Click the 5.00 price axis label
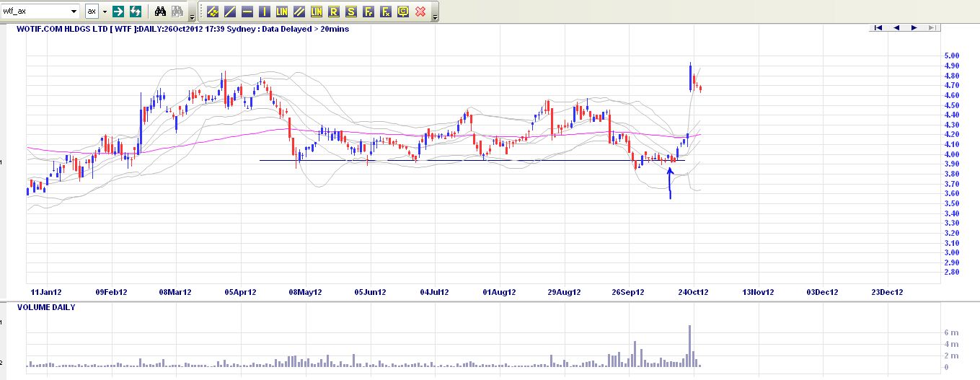This screenshot has height=380, width=980. tap(952, 56)
